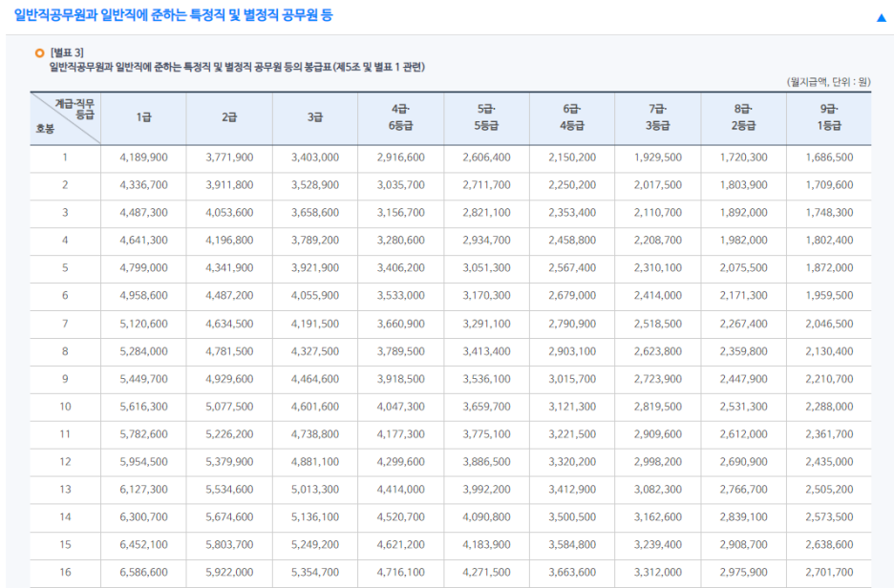Click the 계급·직무등급 / 호봉 header cell
The image size is (894, 588).
point(66,118)
